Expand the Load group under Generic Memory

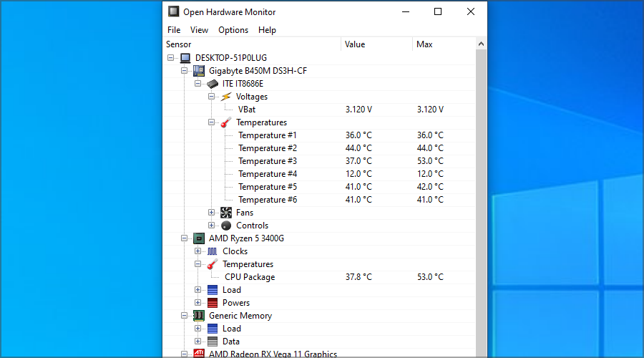pos(198,329)
